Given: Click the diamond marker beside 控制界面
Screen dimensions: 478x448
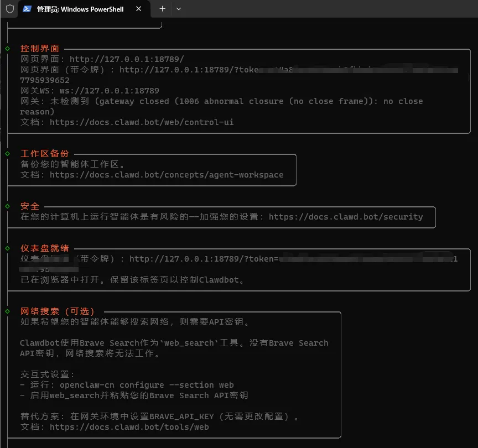Looking at the screenshot, I should click(x=7, y=49).
